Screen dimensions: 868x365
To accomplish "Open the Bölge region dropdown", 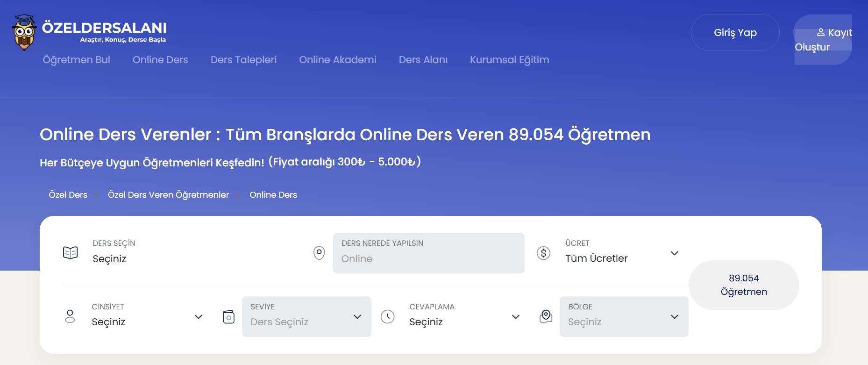I will click(674, 317).
